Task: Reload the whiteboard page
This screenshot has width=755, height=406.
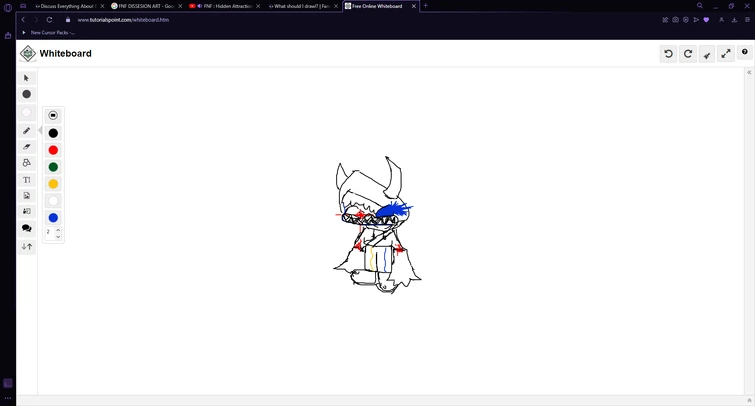Action: point(49,20)
